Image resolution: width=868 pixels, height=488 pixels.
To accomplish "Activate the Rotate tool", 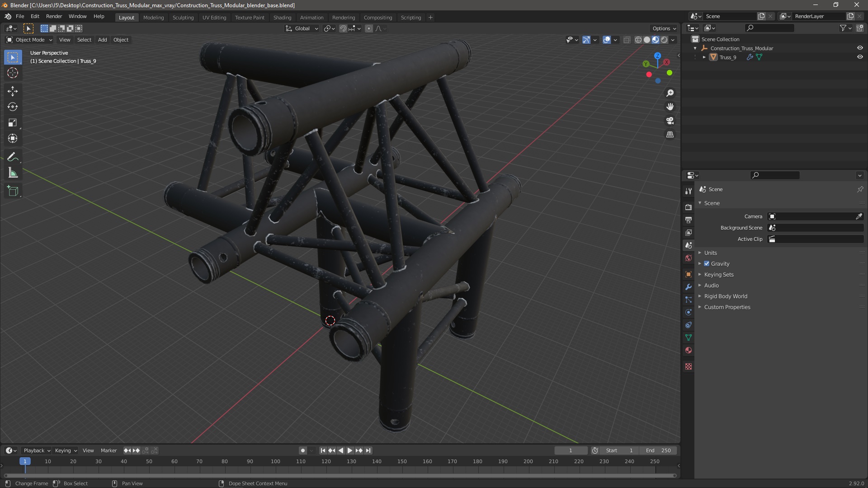I will point(13,107).
